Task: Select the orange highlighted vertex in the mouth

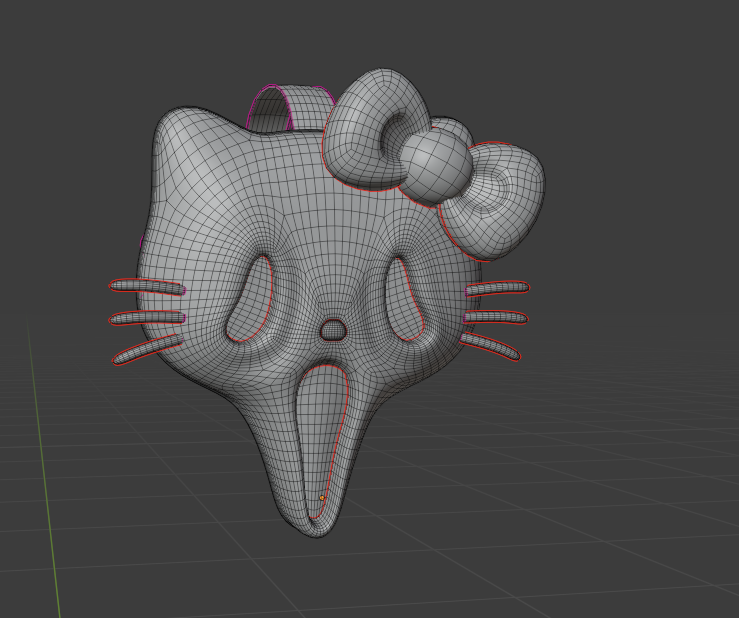Action: pos(322,498)
